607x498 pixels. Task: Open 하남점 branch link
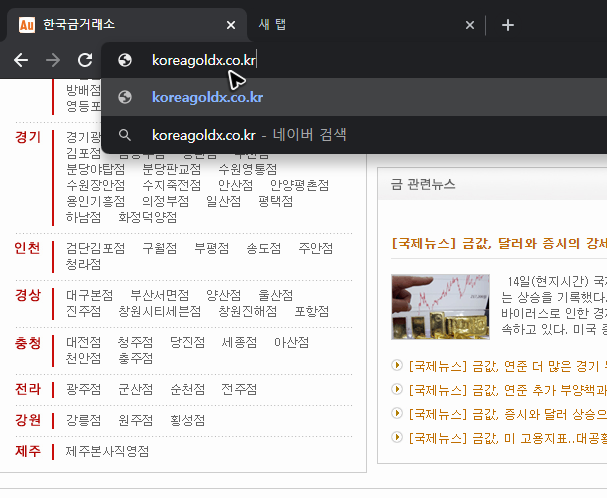83,217
